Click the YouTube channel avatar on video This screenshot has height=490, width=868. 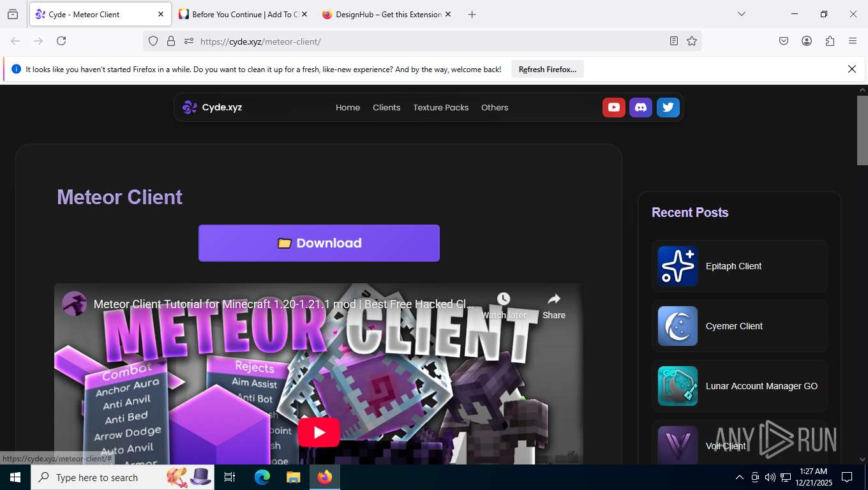pyautogui.click(x=75, y=304)
